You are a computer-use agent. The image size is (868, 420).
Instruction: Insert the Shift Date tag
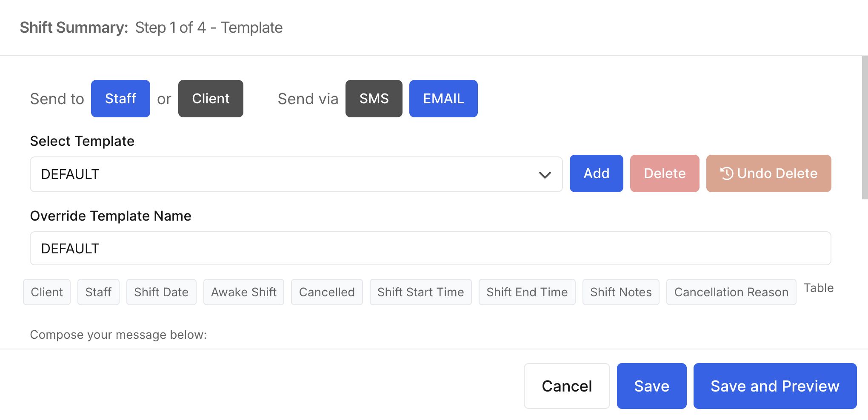pyautogui.click(x=161, y=292)
